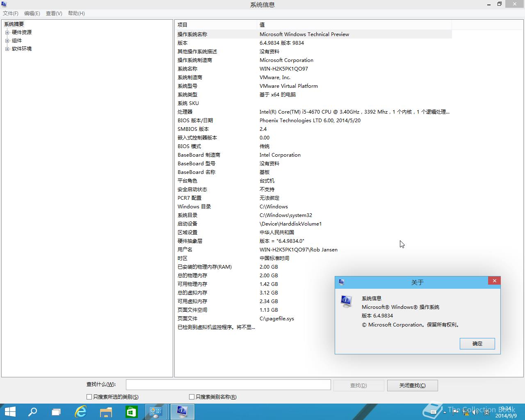
Task: Open the 帮助(H) menu
Action: [x=76, y=14]
